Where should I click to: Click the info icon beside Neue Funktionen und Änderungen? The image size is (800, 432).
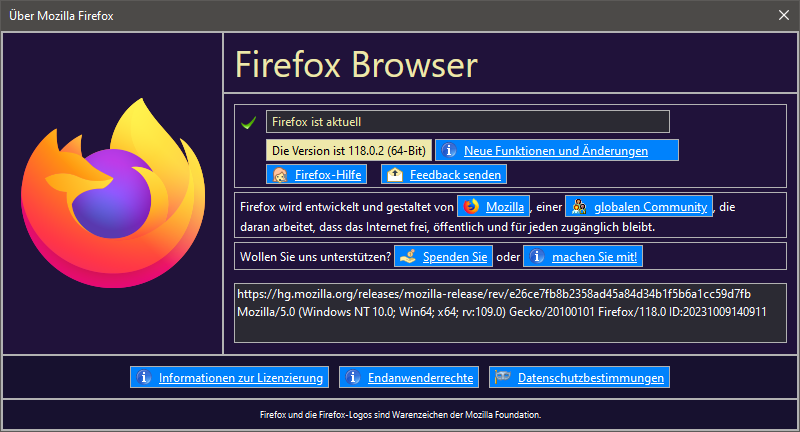click(x=449, y=150)
